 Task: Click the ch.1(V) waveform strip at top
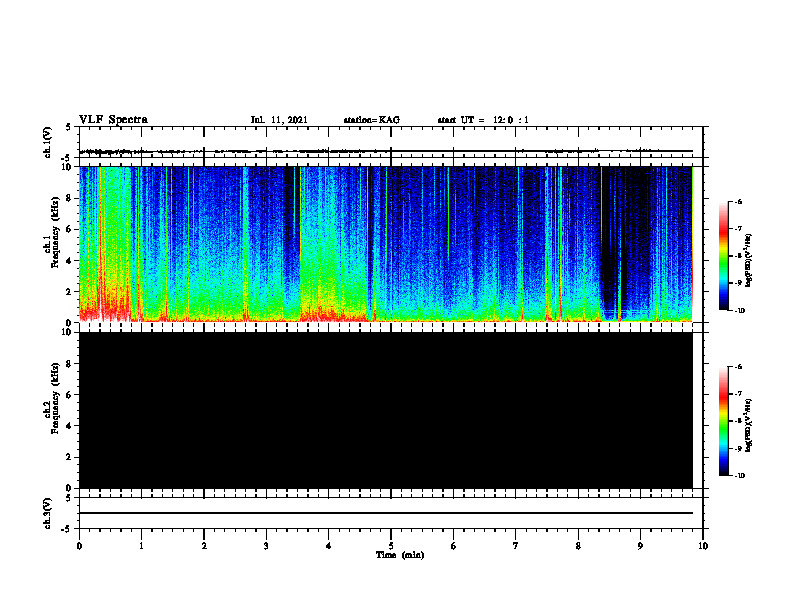[390, 142]
